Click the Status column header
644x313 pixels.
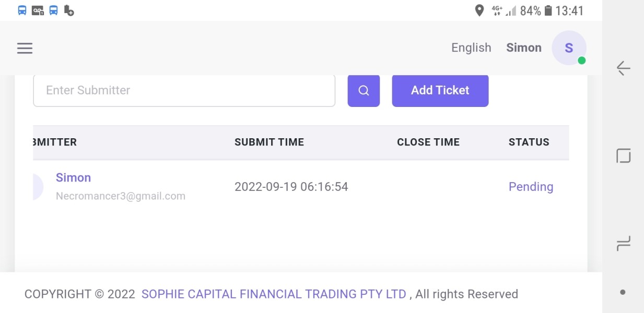click(x=529, y=142)
